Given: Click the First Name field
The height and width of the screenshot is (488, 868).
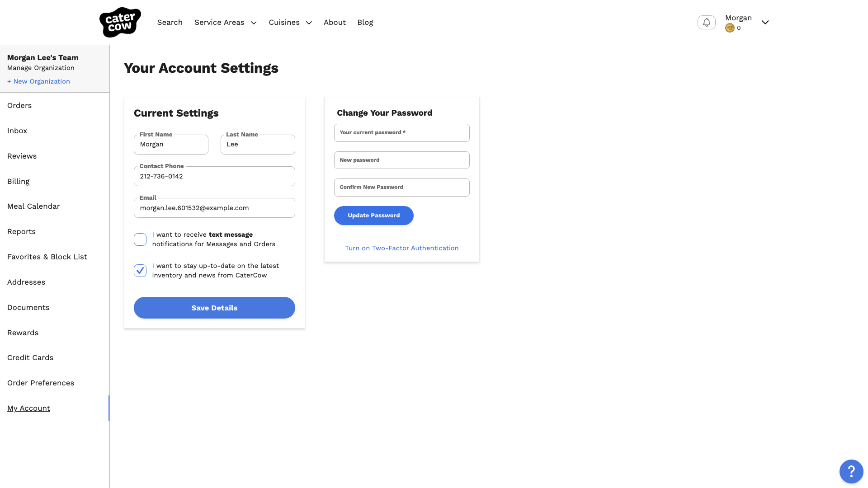Looking at the screenshot, I should 171,145.
